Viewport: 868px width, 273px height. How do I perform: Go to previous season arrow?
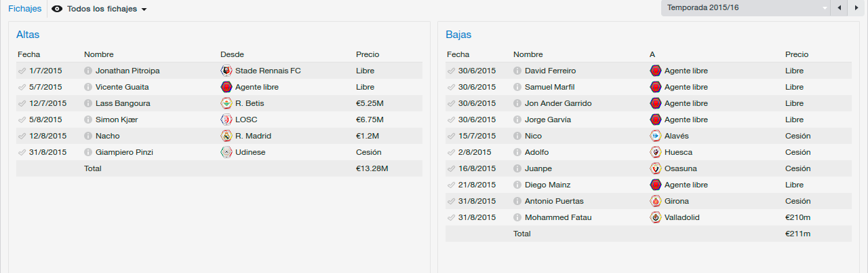840,8
